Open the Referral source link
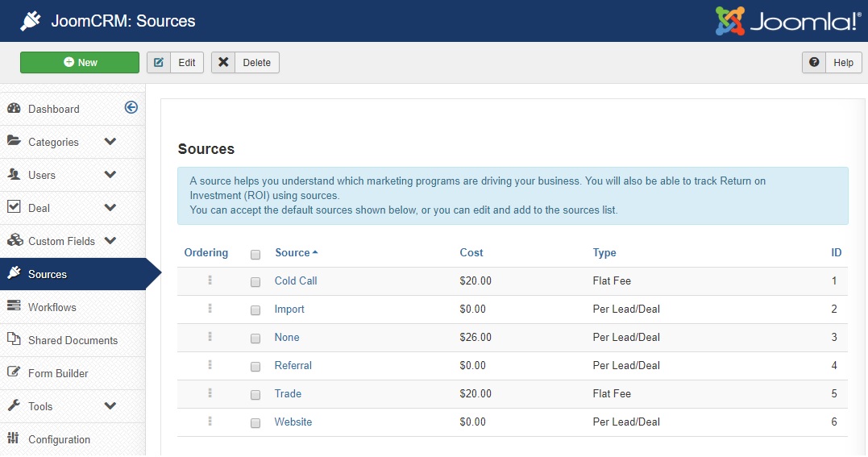 tap(293, 366)
